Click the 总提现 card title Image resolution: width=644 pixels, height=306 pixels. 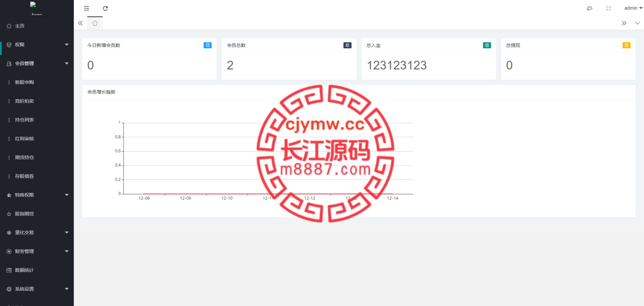(513, 45)
